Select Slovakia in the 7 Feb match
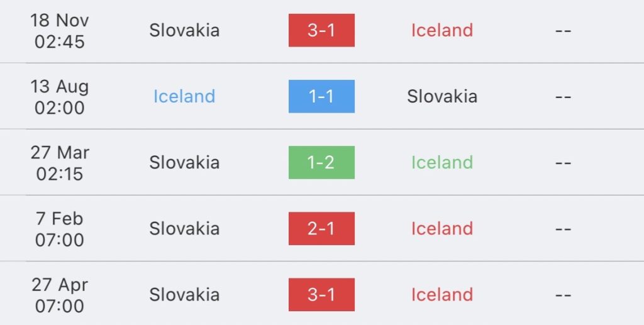The image size is (644, 325). tap(184, 228)
